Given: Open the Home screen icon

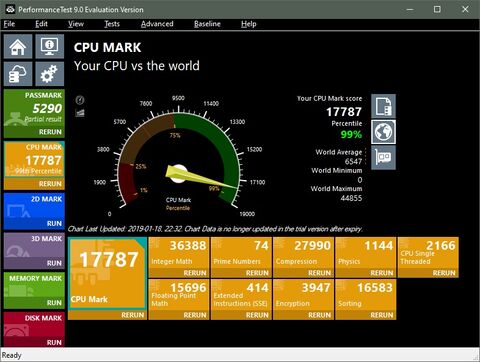Looking at the screenshot, I should tap(18, 46).
